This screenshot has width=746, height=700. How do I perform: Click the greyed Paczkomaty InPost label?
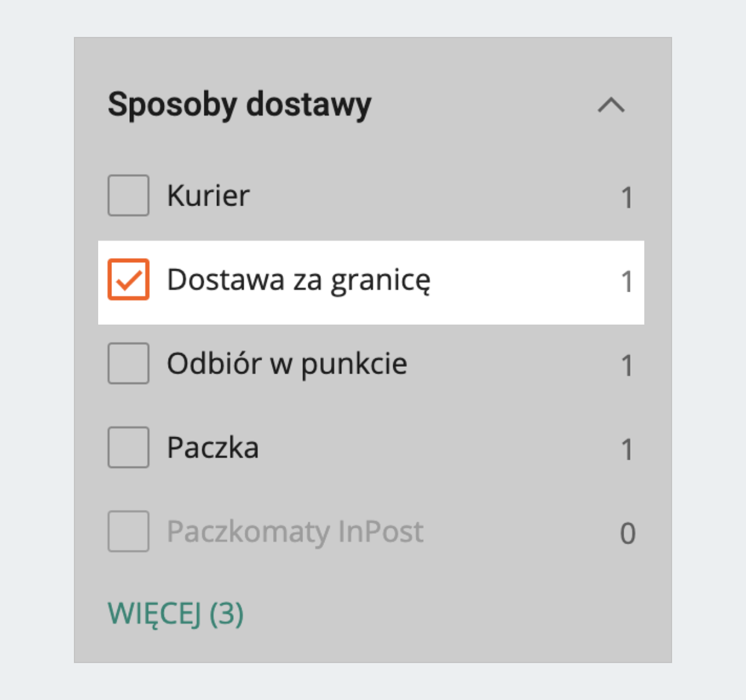point(295,532)
